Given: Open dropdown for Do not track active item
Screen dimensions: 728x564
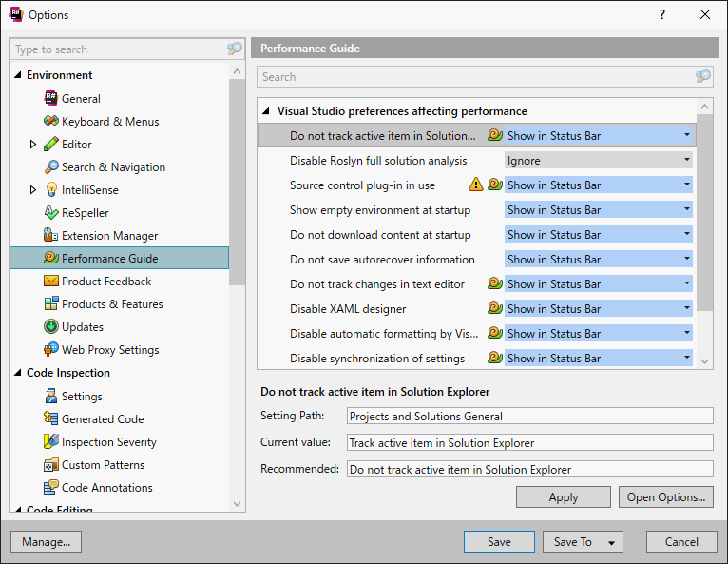Looking at the screenshot, I should (x=687, y=135).
